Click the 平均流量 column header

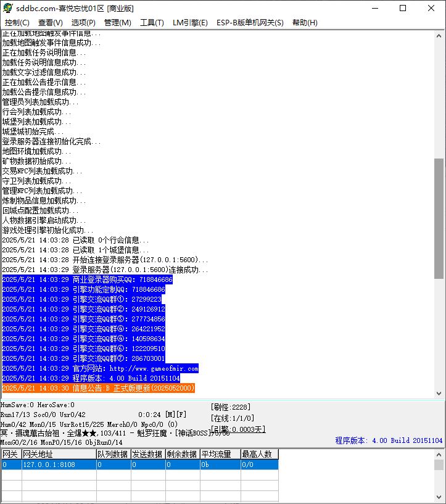click(220, 454)
